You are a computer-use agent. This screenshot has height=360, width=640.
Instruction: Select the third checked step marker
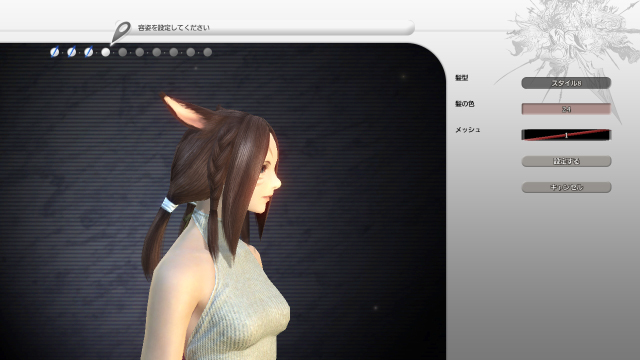(x=89, y=52)
